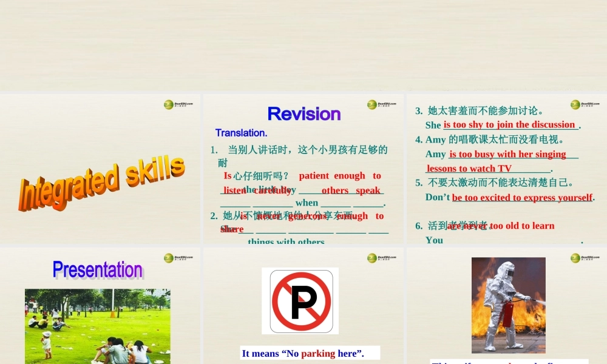Select the firefighter photo

point(509,305)
